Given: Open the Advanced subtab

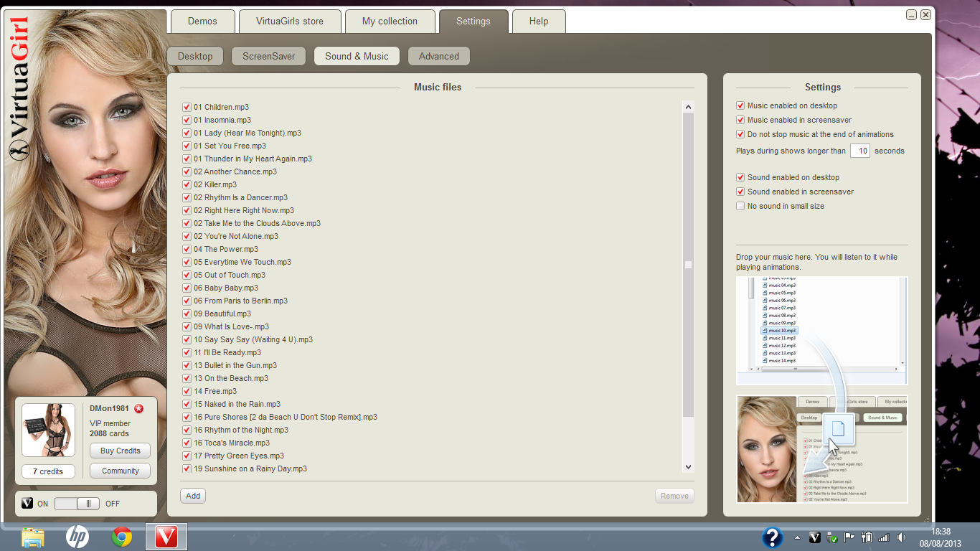Looking at the screenshot, I should tap(439, 56).
